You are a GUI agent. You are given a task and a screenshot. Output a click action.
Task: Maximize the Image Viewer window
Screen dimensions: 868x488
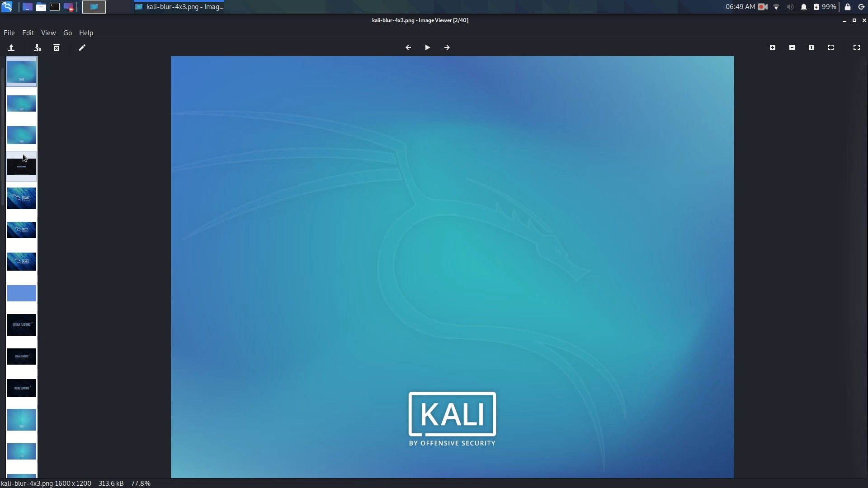(x=854, y=20)
